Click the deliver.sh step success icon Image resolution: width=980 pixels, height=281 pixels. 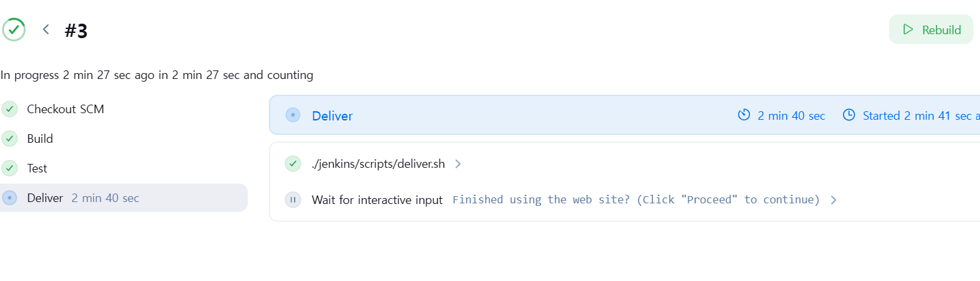[293, 164]
